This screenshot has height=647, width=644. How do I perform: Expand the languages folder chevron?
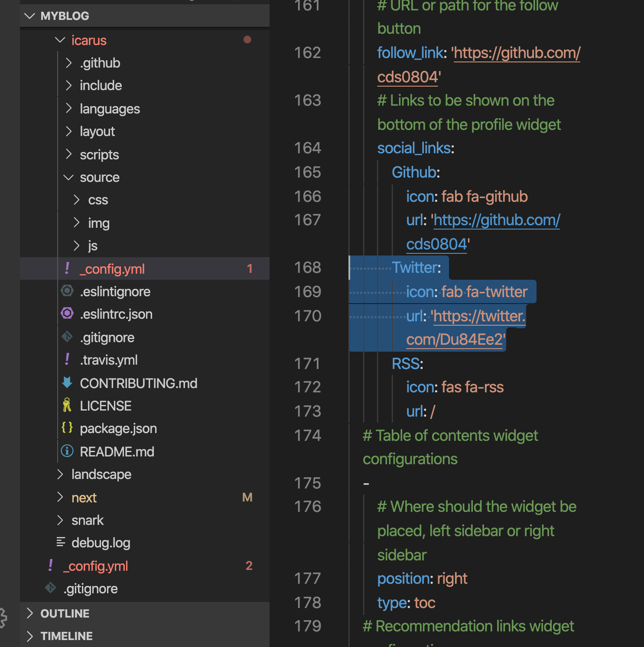pyautogui.click(x=68, y=108)
